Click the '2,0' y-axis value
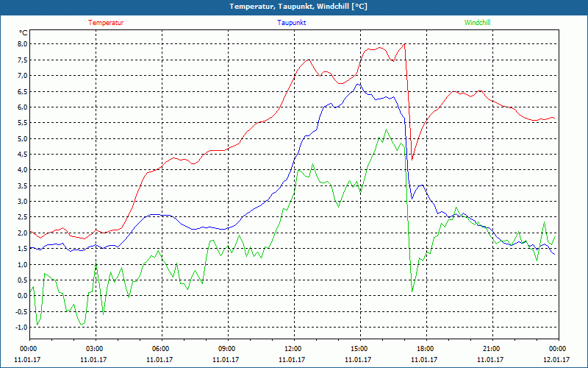The width and height of the screenshot is (588, 368). [x=23, y=233]
